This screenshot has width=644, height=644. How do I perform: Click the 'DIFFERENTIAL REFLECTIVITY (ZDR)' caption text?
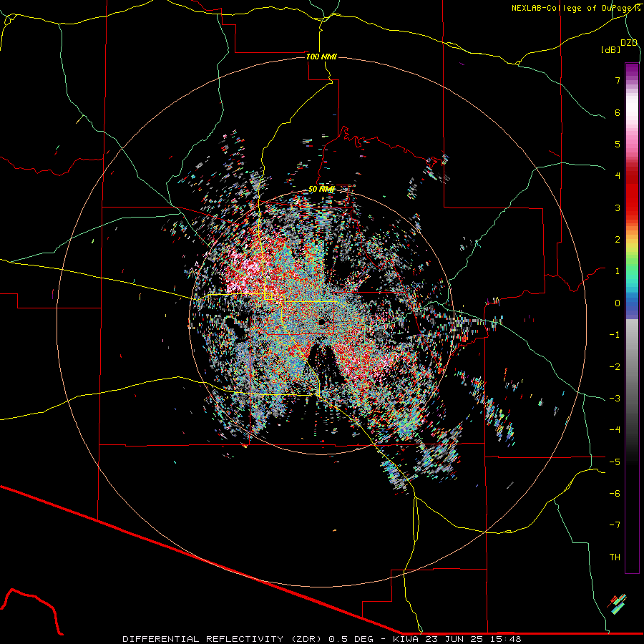(223, 639)
